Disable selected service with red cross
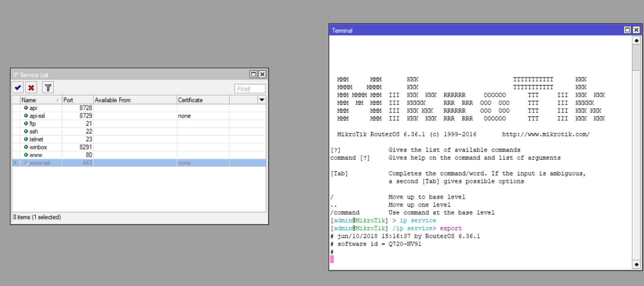The image size is (644, 286). pyautogui.click(x=31, y=88)
